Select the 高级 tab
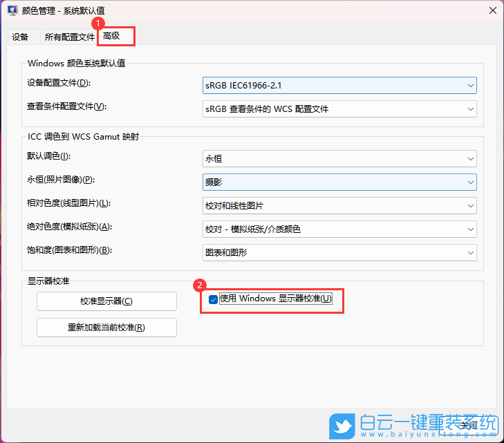The height and width of the screenshot is (443, 504). (x=111, y=36)
